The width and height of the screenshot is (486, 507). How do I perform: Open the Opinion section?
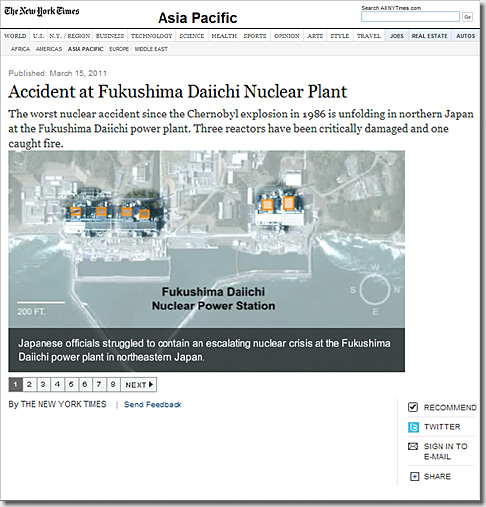click(287, 36)
